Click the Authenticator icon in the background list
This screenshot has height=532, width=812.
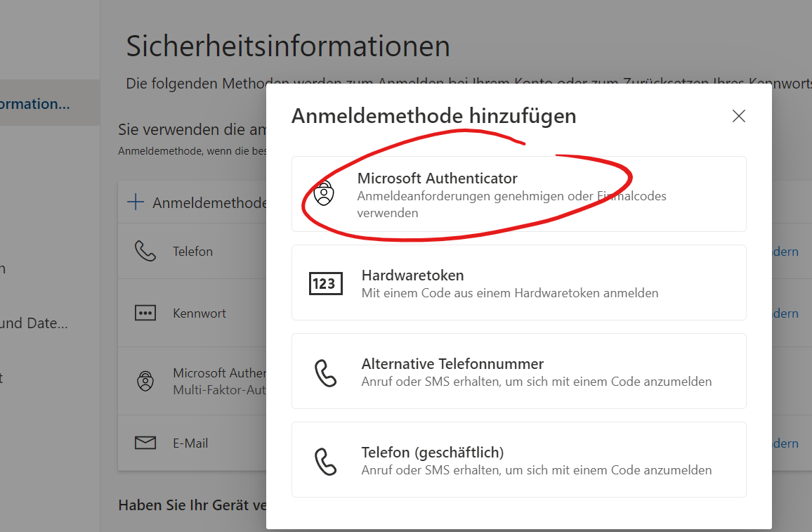coord(145,381)
